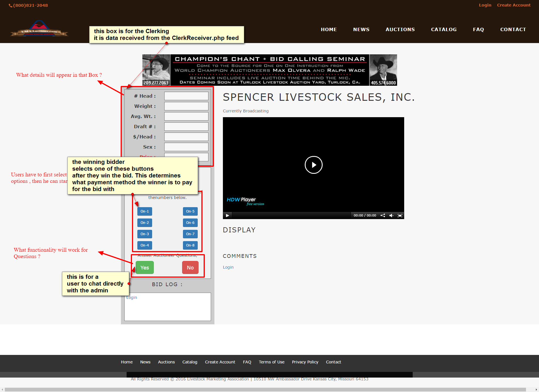Click the Champion's Chant seminar banner
This screenshot has height=392, width=539.
click(x=270, y=70)
